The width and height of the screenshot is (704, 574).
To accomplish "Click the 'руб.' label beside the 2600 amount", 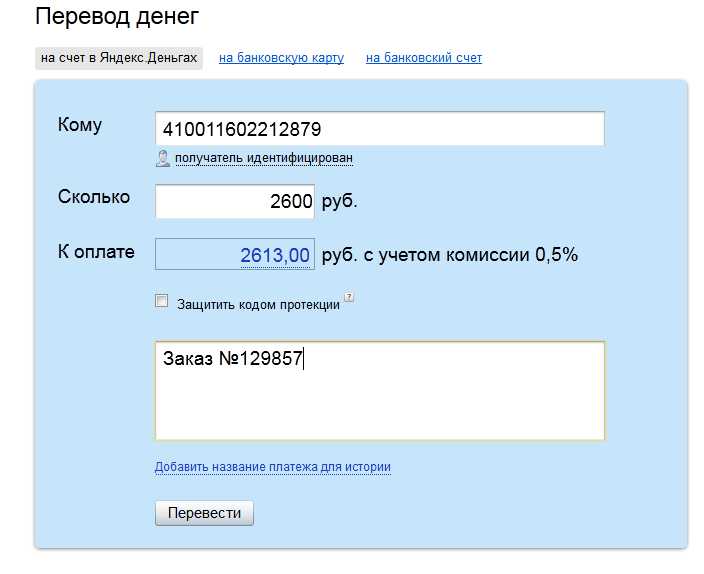I will (x=339, y=201).
